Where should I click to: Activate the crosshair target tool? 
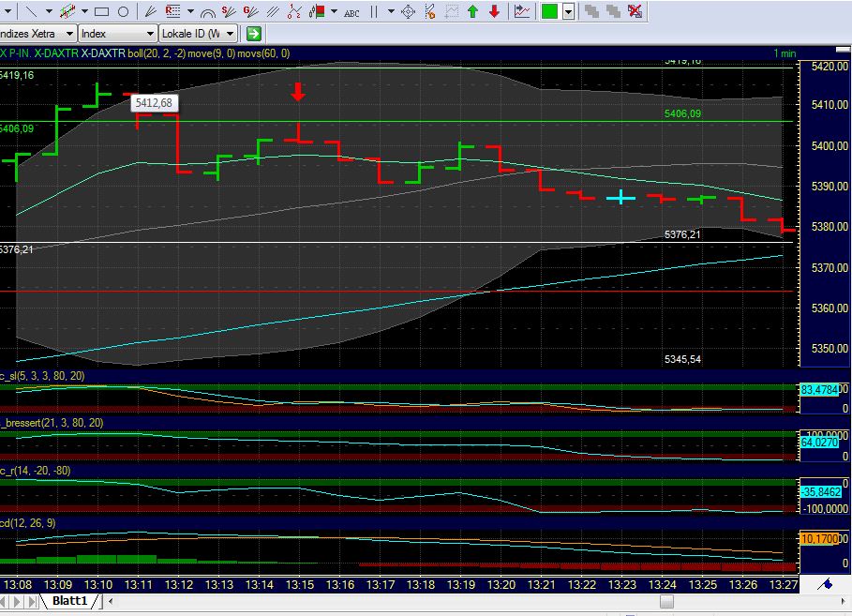click(408, 11)
